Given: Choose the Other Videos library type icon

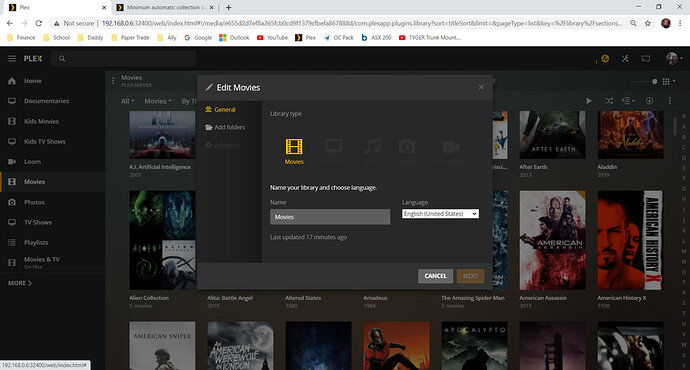Looking at the screenshot, I should (x=451, y=151).
